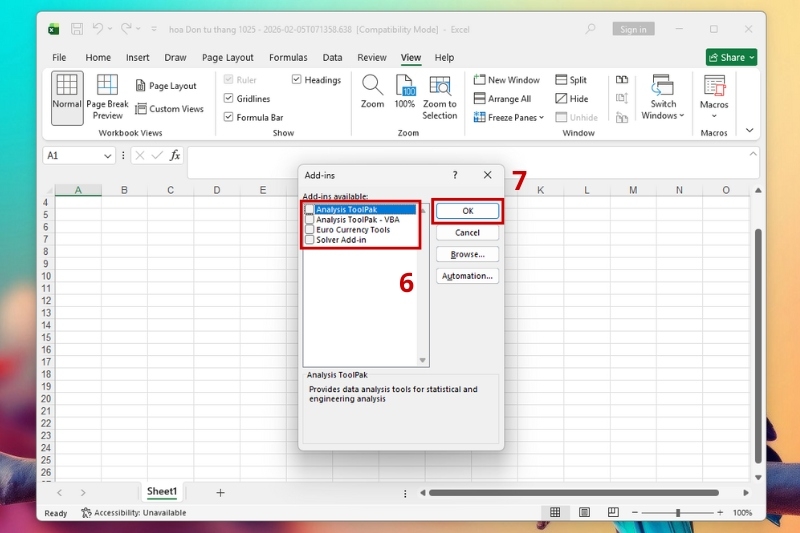
Task: Click the zoom slider handle
Action: pos(678,513)
